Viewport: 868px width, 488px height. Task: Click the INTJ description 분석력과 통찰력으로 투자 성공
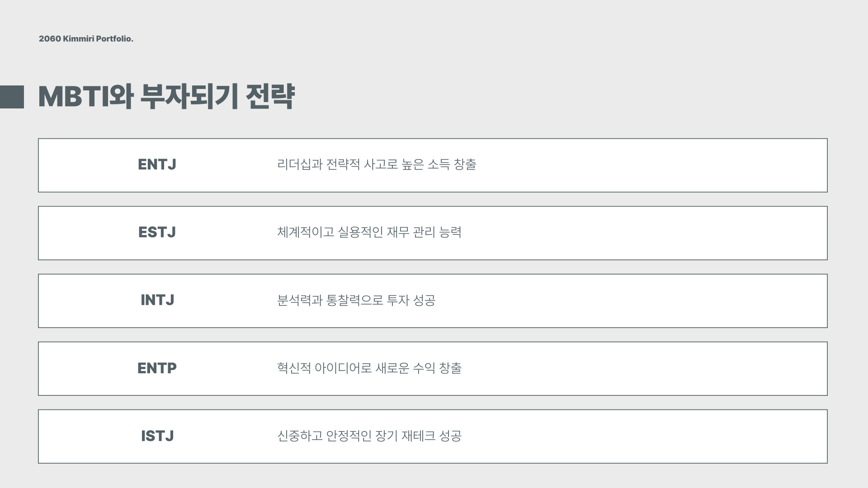point(356,300)
